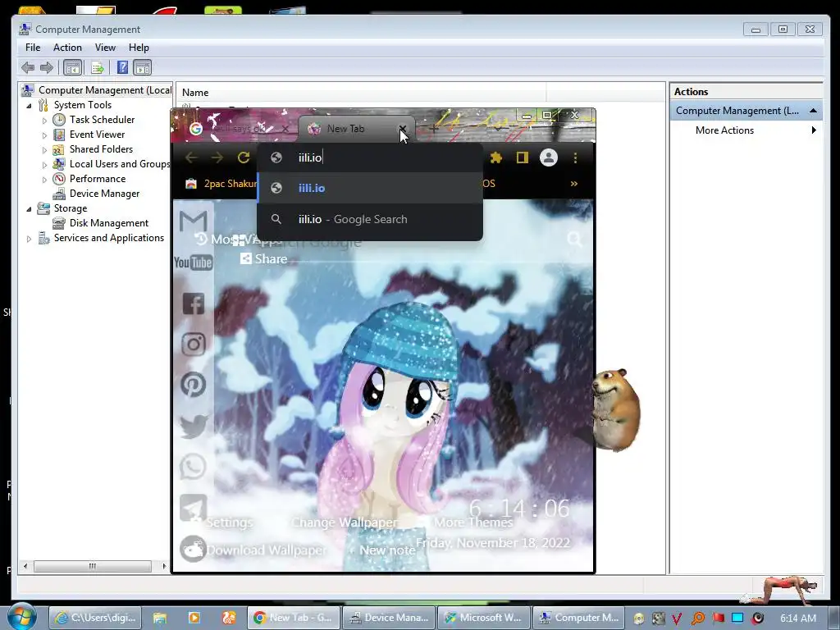Open the WhatsApp shortcut icon
Screen dimensions: 840x630
pos(193,466)
